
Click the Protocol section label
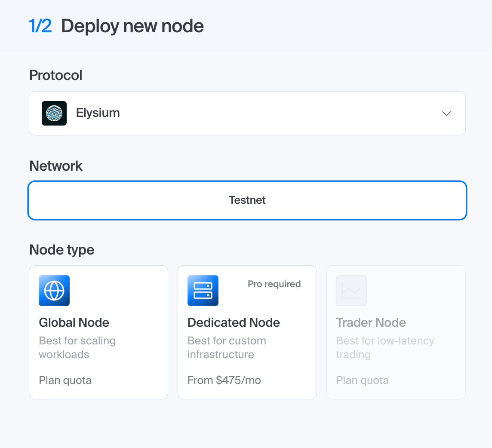tap(55, 75)
